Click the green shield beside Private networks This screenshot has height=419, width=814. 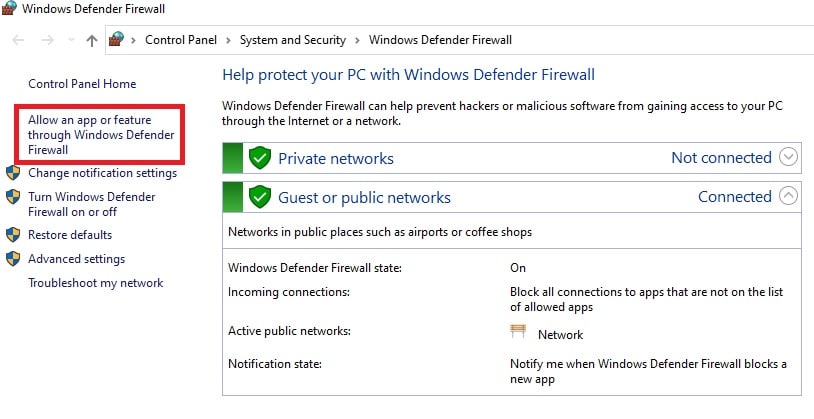tap(260, 158)
